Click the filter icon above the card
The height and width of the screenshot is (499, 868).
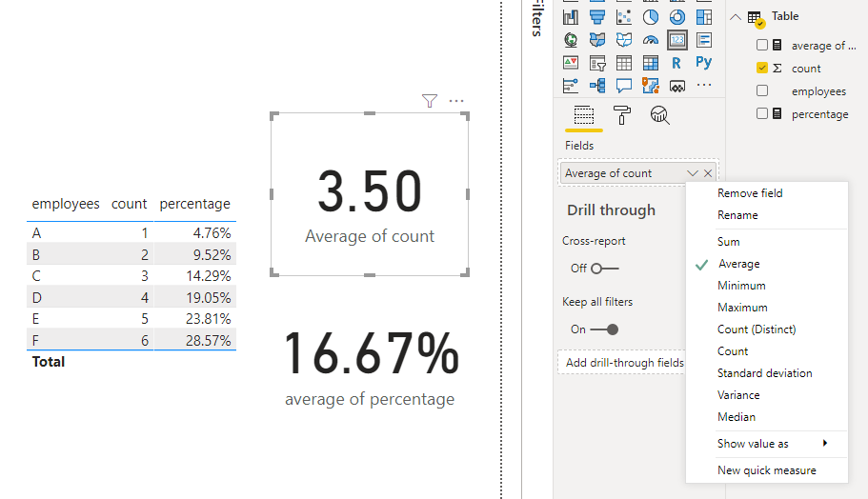point(430,101)
